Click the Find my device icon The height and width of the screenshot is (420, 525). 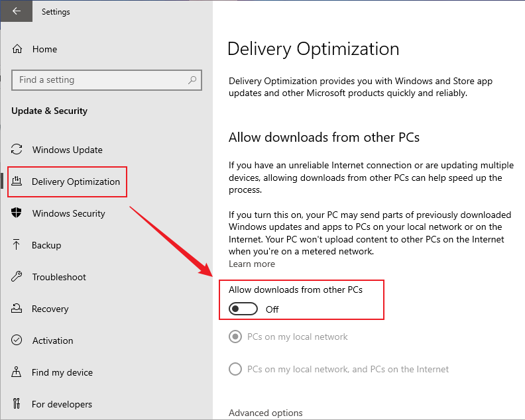coord(18,372)
